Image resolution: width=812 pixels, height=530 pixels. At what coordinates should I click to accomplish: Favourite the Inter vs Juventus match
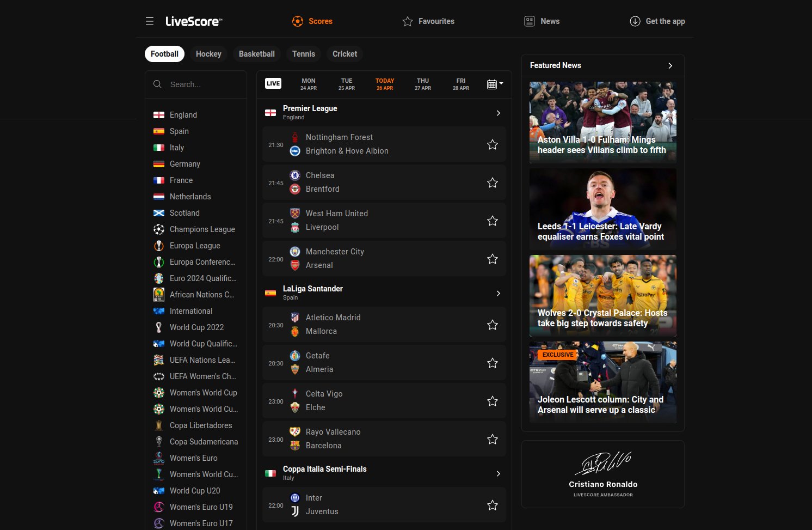point(492,505)
